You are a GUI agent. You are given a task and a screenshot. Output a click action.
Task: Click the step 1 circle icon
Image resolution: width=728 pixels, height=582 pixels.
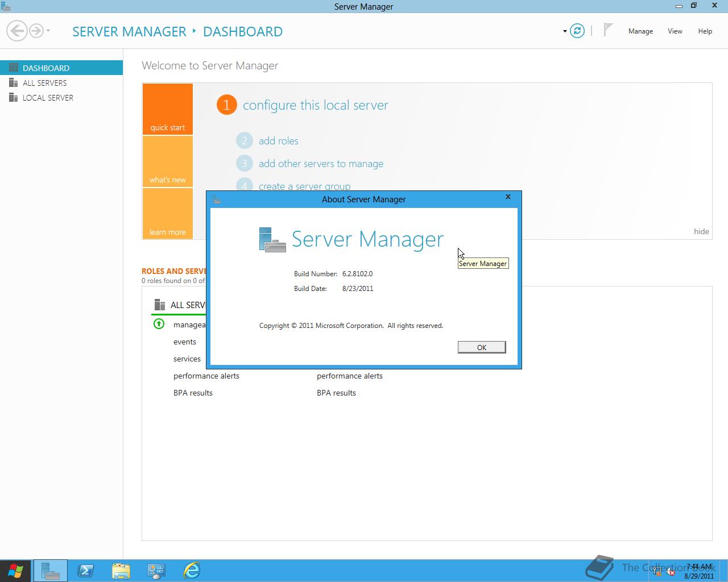[x=226, y=105]
